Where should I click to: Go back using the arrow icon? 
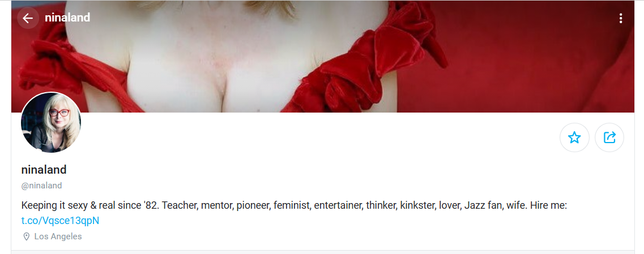28,18
